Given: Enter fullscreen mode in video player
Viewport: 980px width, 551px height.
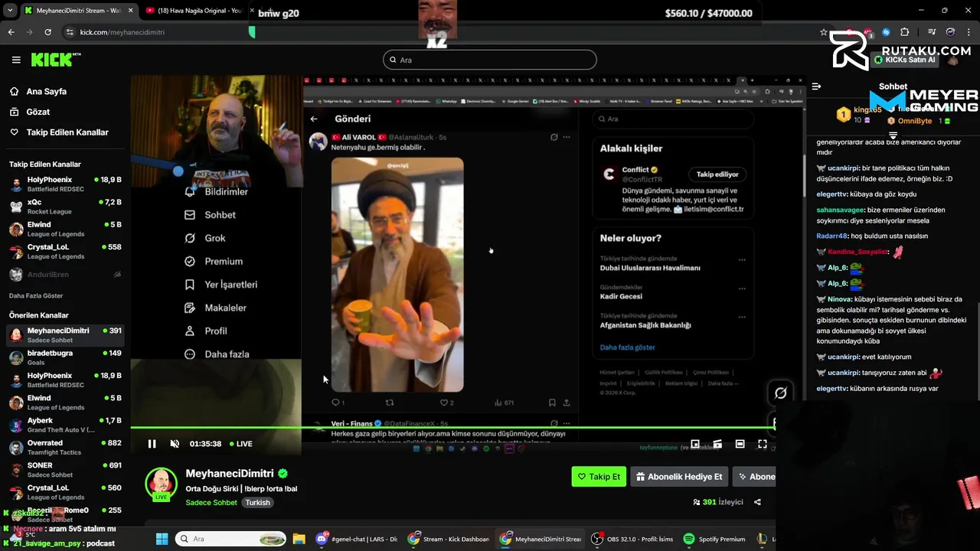Looking at the screenshot, I should (x=763, y=444).
